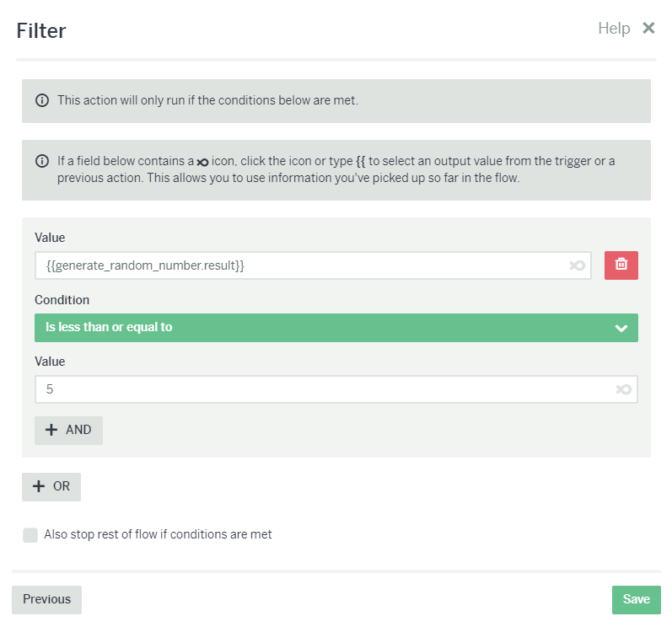Tick the "Also stop rest of flow" checkbox

pos(30,534)
